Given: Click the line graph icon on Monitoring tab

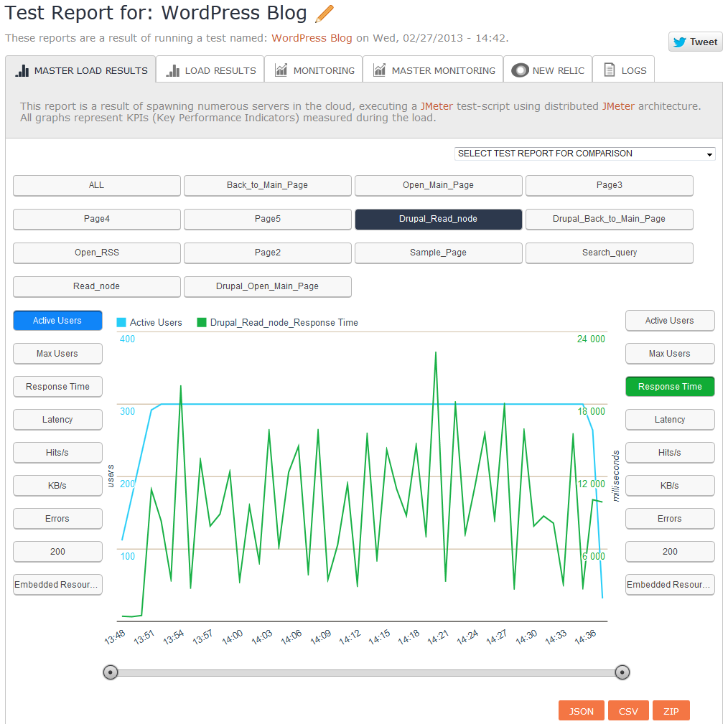Looking at the screenshot, I should (x=281, y=70).
